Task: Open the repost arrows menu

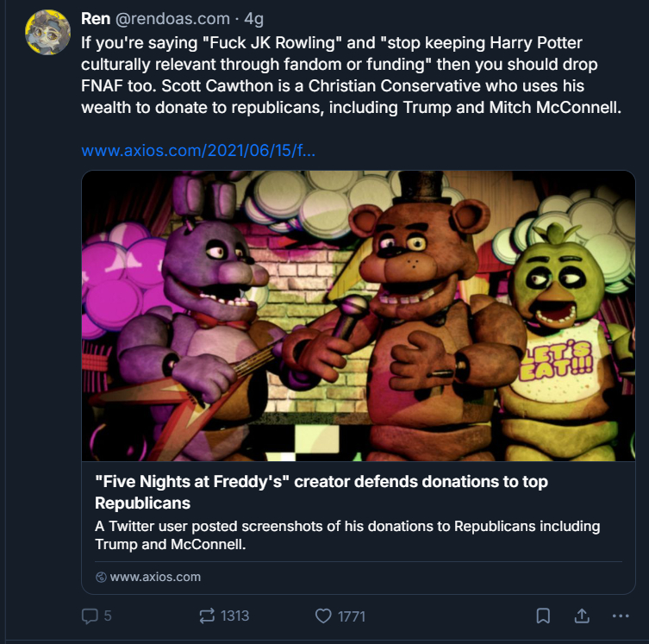Action: point(207,616)
